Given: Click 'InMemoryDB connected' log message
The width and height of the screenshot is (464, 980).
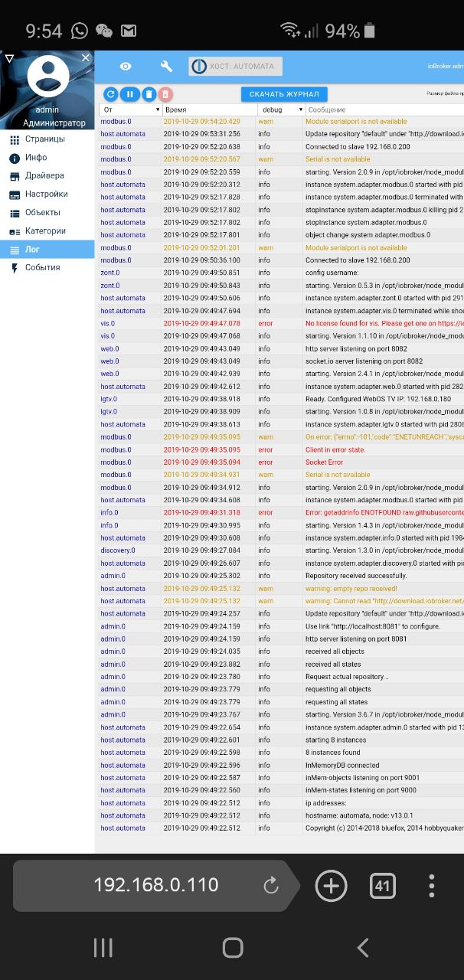Looking at the screenshot, I should pyautogui.click(x=342, y=766).
